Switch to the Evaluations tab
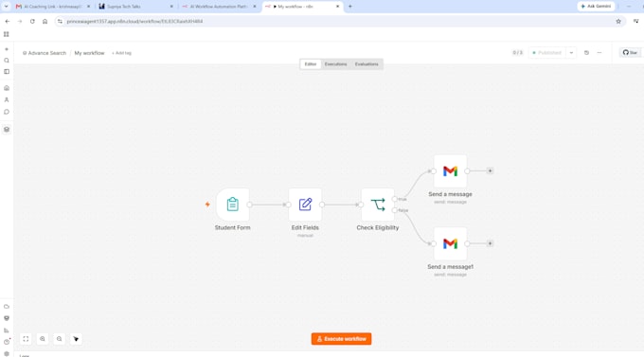644x357 pixels. click(x=367, y=64)
